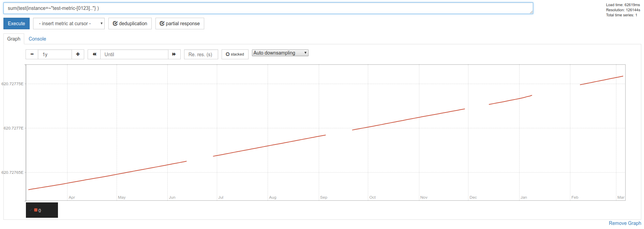Screen dimensions: 644x229
Task: Click the Total time series text
Action: (x=621, y=15)
